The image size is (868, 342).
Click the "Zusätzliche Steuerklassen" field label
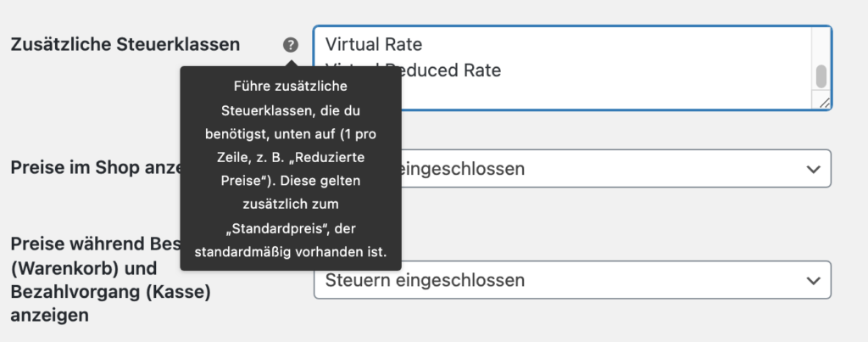[x=125, y=44]
